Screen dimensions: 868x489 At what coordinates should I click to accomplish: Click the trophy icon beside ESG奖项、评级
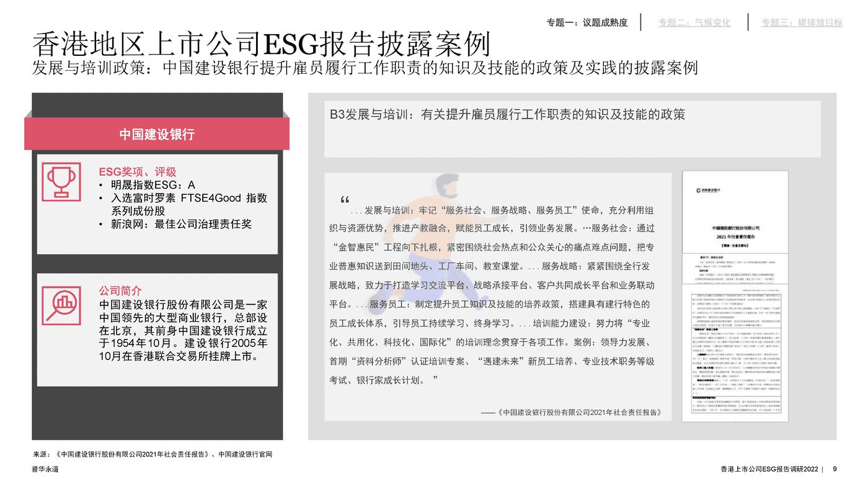click(x=60, y=181)
